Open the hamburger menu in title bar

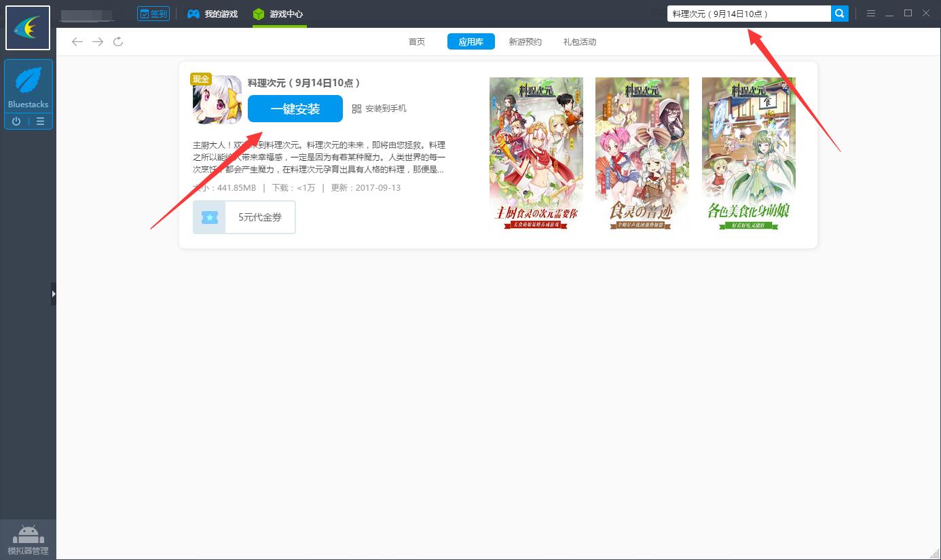tap(871, 14)
